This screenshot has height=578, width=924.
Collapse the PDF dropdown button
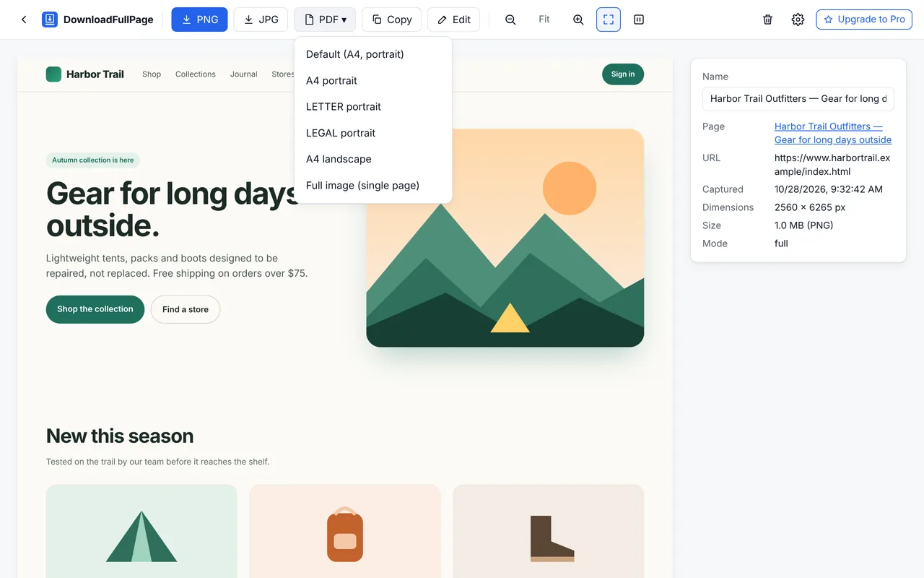325,20
